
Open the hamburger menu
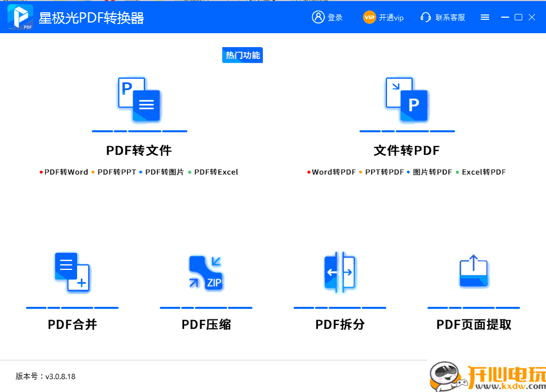tap(485, 17)
